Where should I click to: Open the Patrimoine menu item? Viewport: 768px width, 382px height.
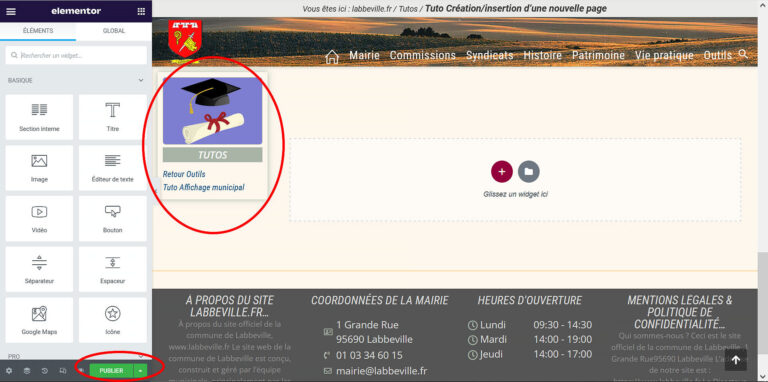tap(598, 55)
